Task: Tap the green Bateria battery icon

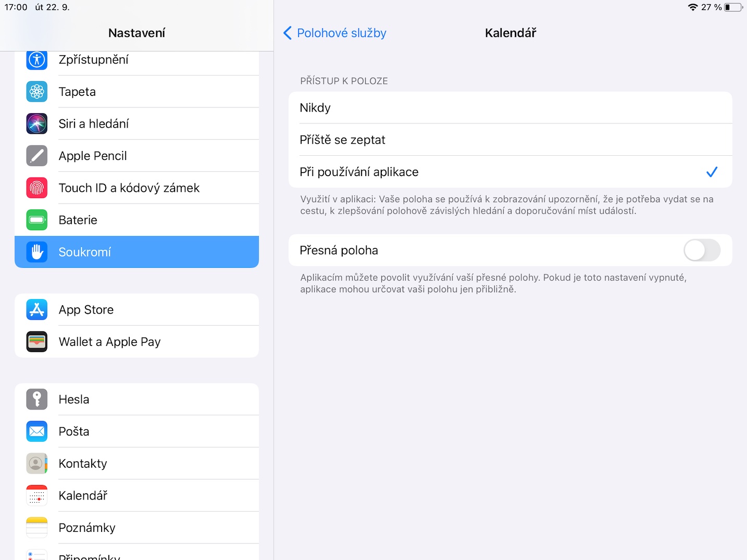Action: coord(37,220)
